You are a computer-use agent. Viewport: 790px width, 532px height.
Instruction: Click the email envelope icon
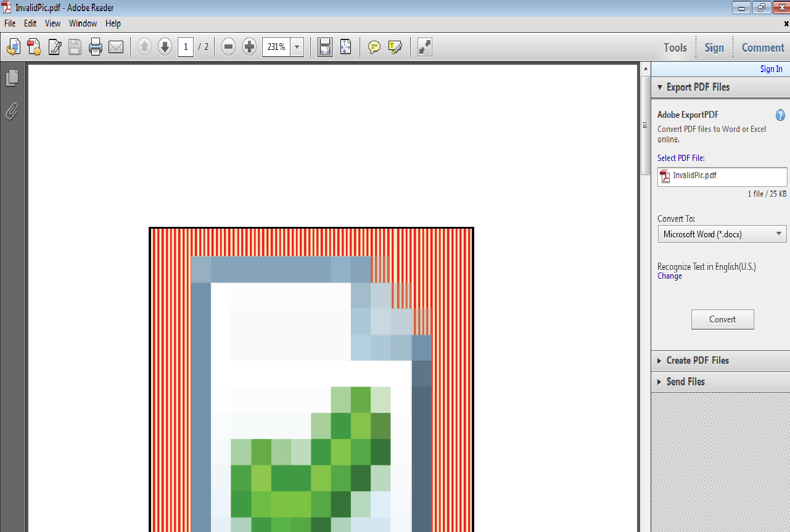click(x=116, y=47)
